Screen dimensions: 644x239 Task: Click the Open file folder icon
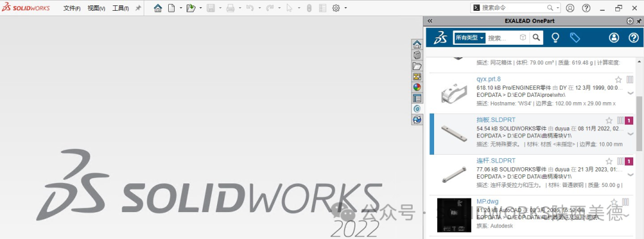[191, 8]
